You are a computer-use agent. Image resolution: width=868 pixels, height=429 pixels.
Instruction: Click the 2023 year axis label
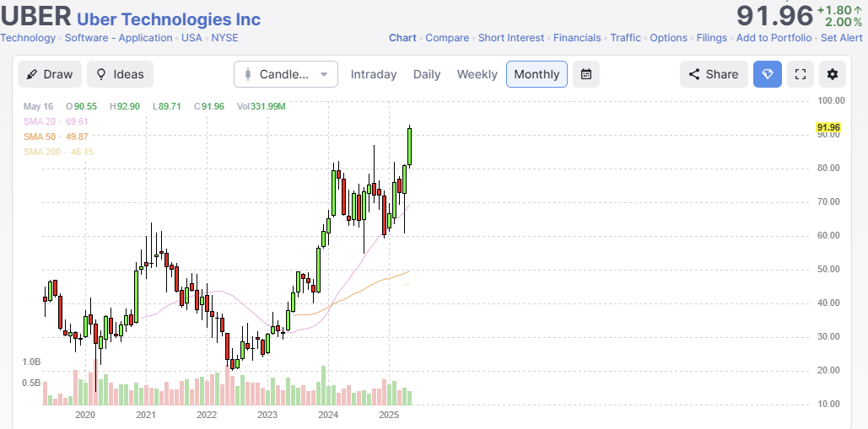(267, 415)
